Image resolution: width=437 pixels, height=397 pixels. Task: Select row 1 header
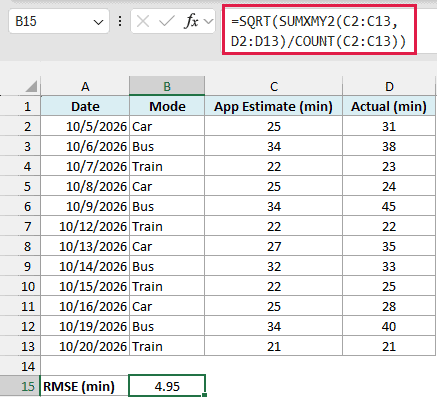pyautogui.click(x=20, y=106)
